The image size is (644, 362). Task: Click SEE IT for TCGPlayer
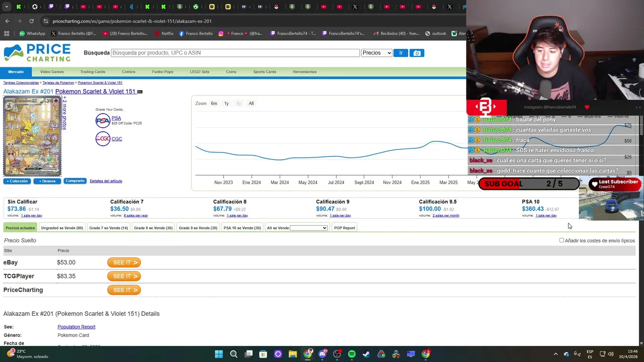(124, 276)
